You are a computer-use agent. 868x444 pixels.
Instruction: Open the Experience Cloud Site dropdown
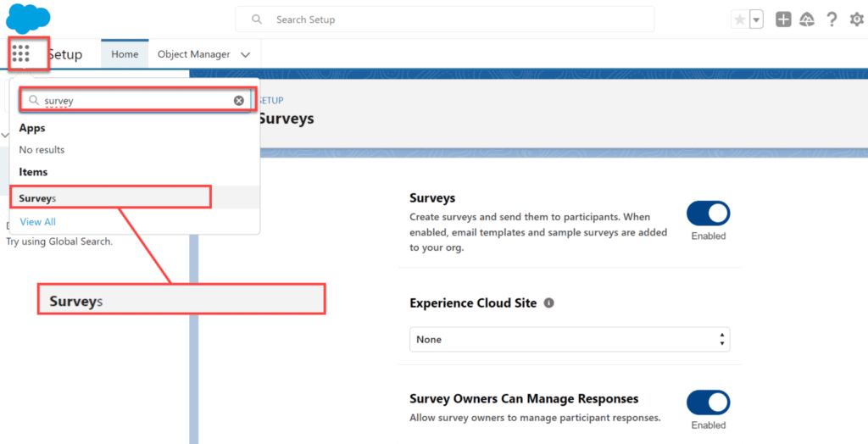tap(570, 339)
